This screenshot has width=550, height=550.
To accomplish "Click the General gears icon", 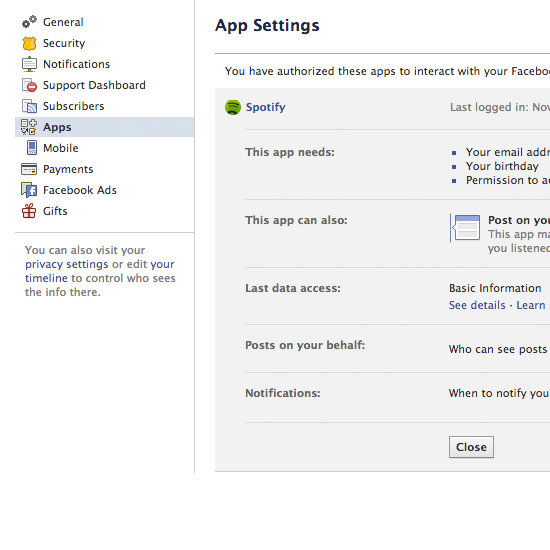I will pos(29,22).
